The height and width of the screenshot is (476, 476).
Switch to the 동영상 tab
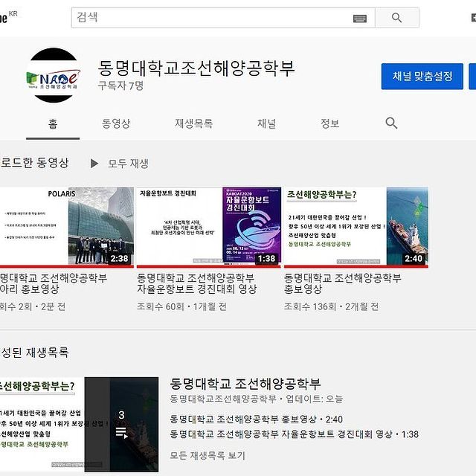click(116, 123)
